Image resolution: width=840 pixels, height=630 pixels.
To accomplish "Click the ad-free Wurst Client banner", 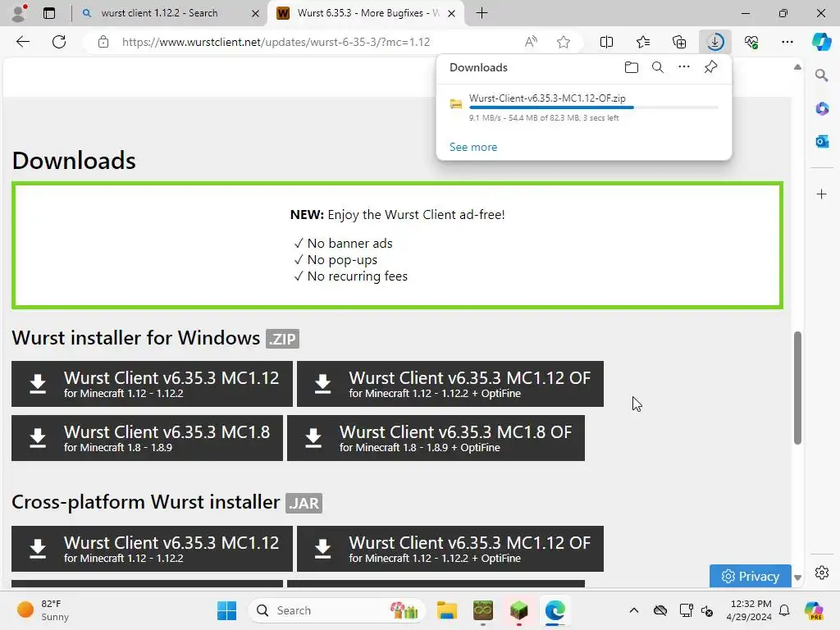I will pos(398,245).
